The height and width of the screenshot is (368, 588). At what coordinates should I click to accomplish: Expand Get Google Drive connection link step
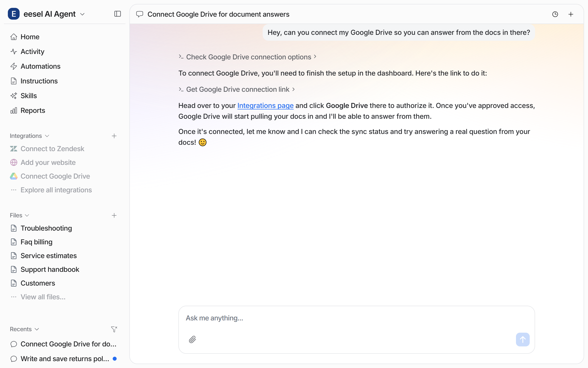coord(237,89)
